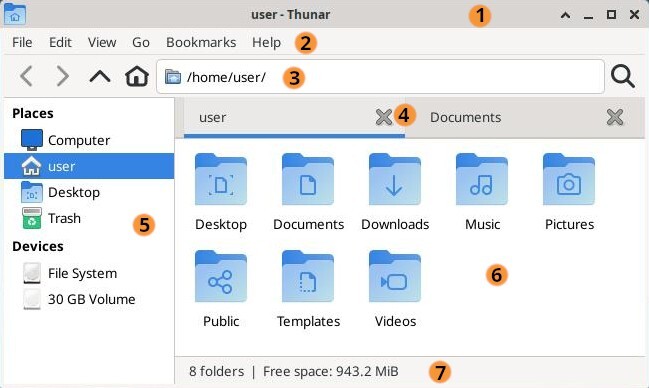
Task: Select the Pictures folder icon
Action: (569, 179)
